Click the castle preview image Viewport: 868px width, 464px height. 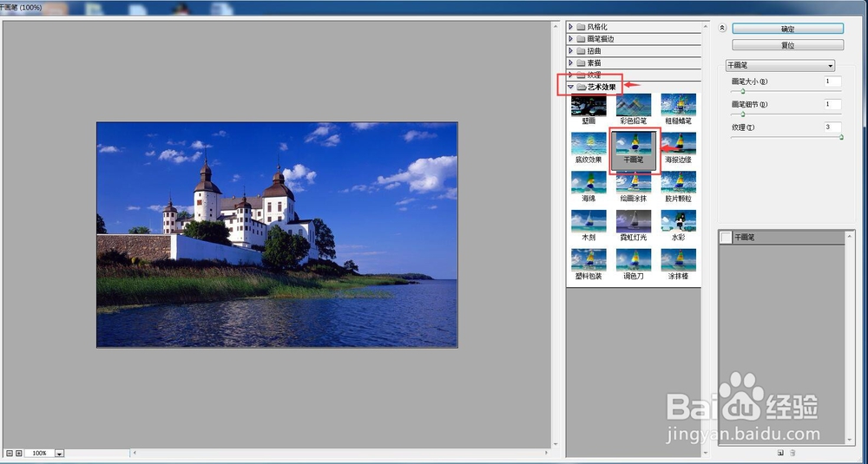277,234
